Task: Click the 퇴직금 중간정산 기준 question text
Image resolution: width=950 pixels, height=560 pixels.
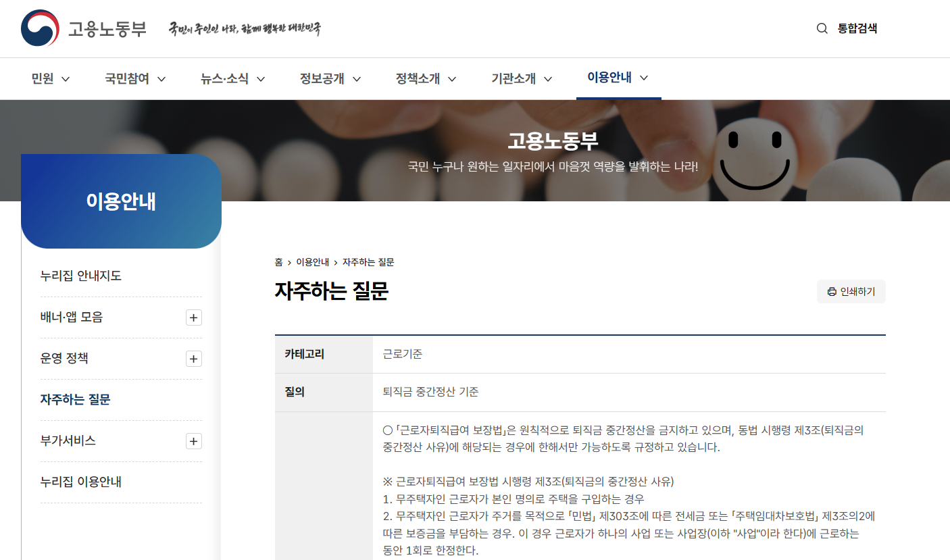Action: click(x=430, y=392)
